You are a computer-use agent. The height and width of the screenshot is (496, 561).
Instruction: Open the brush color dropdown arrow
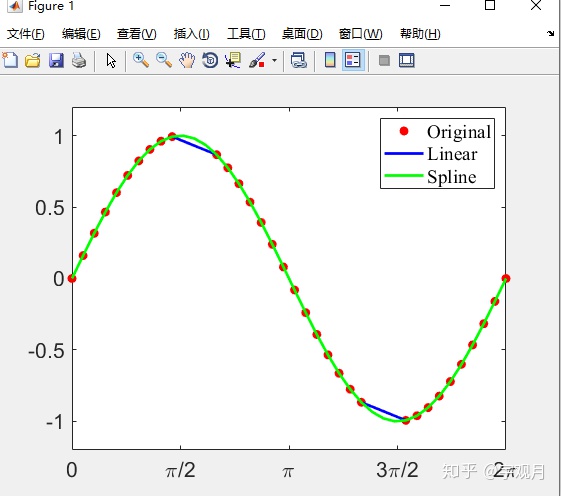pyautogui.click(x=274, y=60)
